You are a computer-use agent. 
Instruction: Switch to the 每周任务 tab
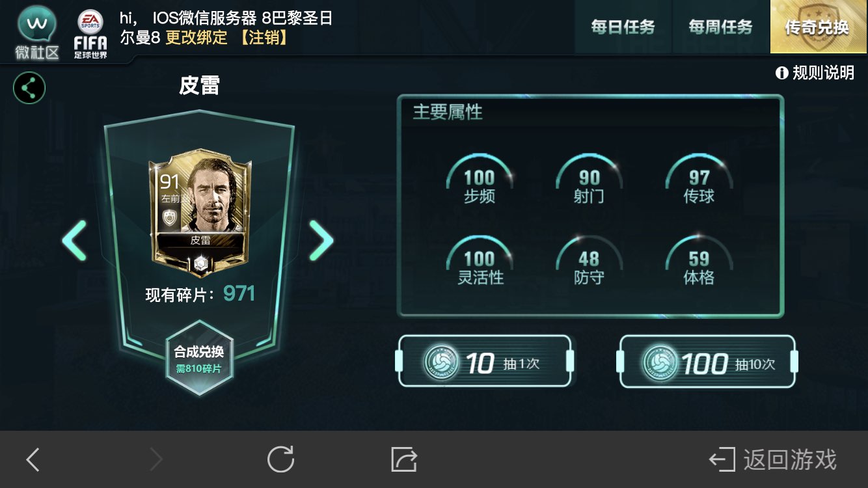pos(720,27)
